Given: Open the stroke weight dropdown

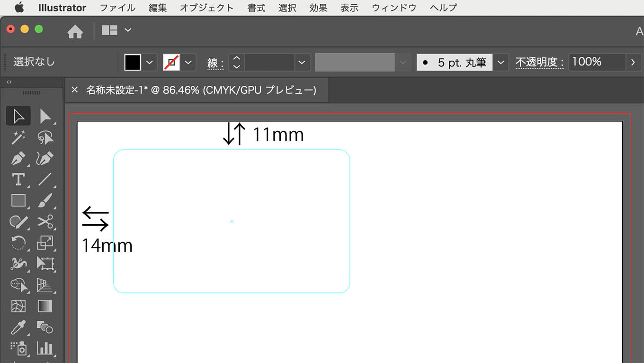Looking at the screenshot, I should 302,63.
